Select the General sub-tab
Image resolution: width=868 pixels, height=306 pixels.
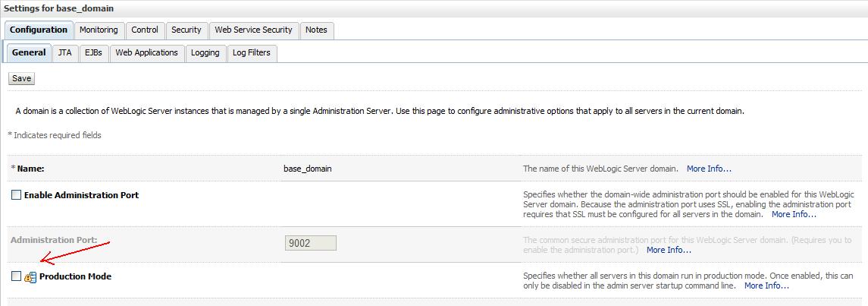pos(29,52)
